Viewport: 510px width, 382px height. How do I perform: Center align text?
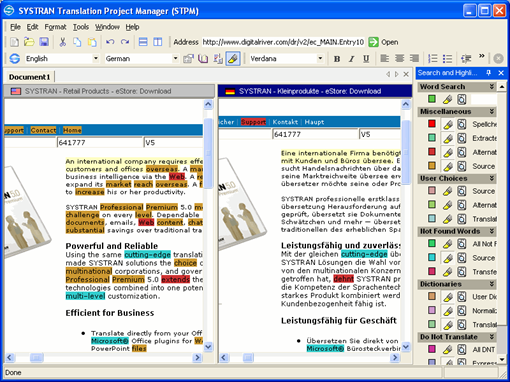coord(399,59)
